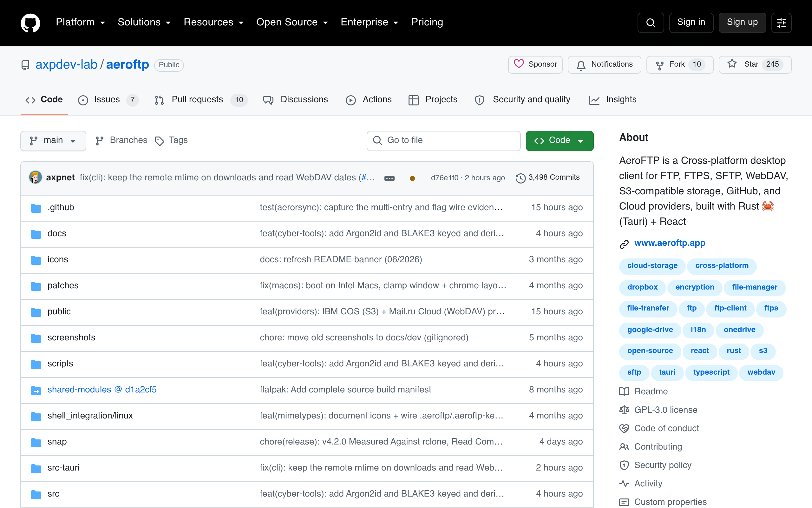This screenshot has width=812, height=508.
Task: Click the typescript topic tag
Action: [711, 373]
